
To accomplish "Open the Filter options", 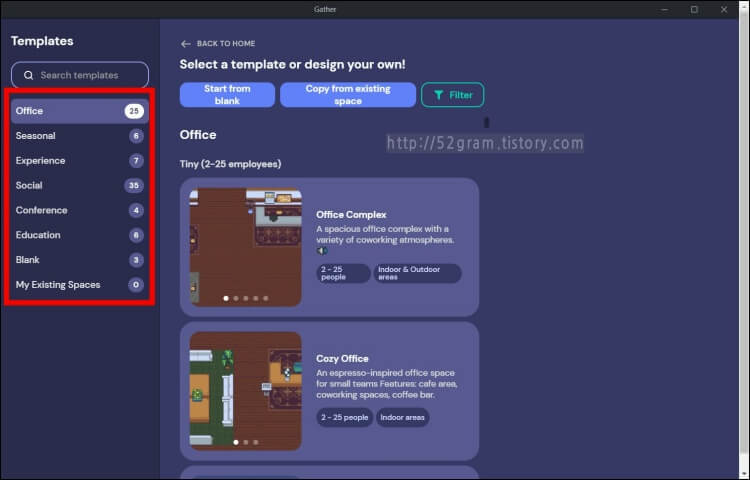I will 452,95.
